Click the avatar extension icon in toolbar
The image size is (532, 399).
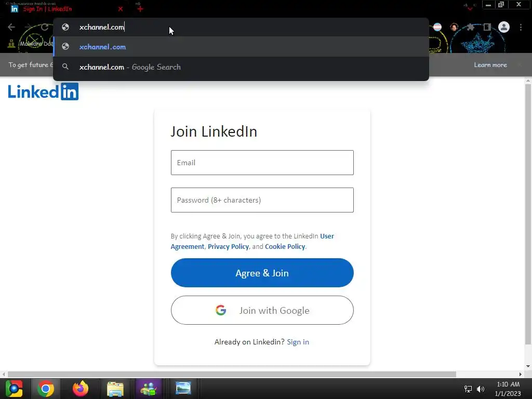tap(454, 27)
